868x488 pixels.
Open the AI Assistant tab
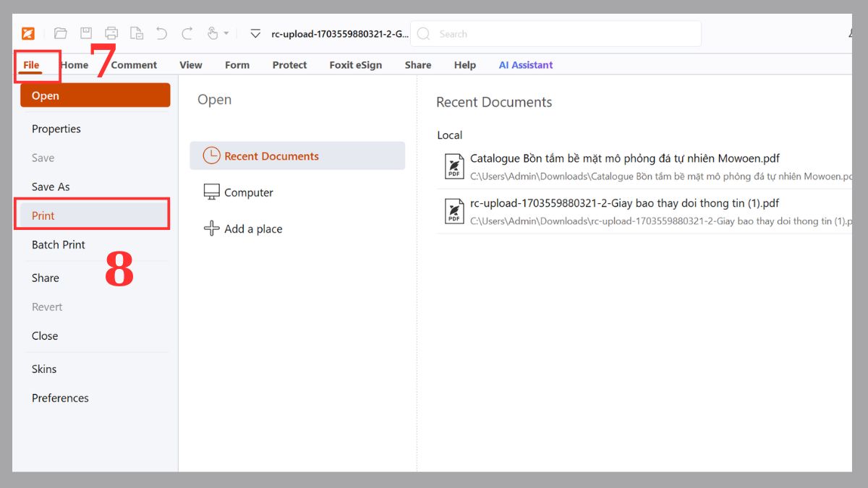point(525,65)
